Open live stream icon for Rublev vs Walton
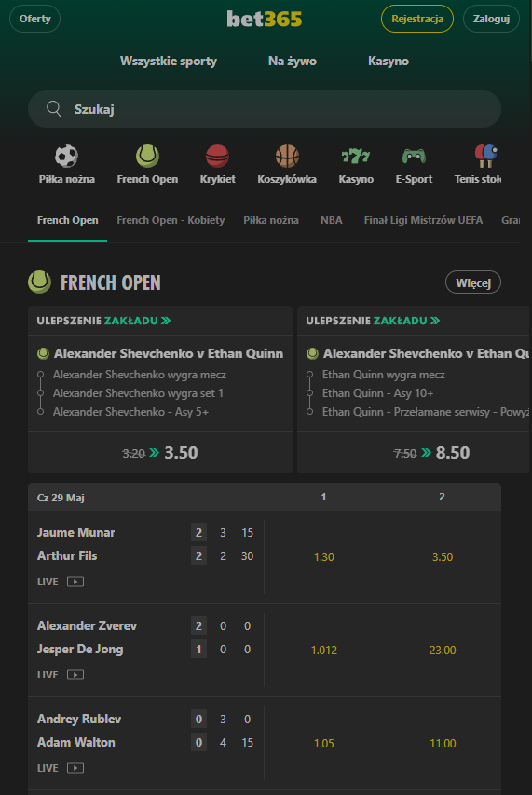 pyautogui.click(x=75, y=768)
